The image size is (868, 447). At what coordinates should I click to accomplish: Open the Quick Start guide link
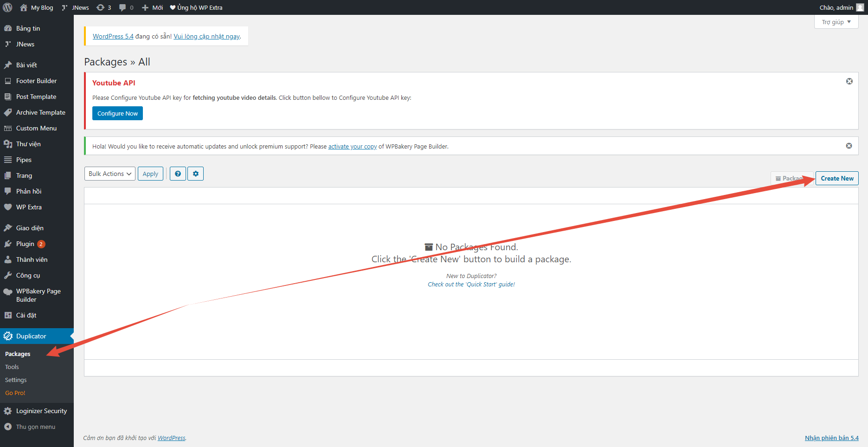[x=471, y=284]
